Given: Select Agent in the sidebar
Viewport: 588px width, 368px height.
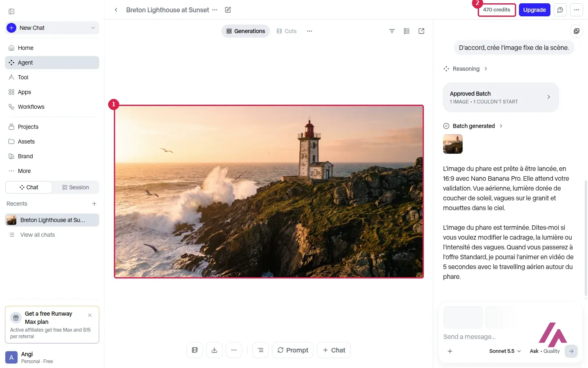Looking at the screenshot, I should tap(52, 63).
